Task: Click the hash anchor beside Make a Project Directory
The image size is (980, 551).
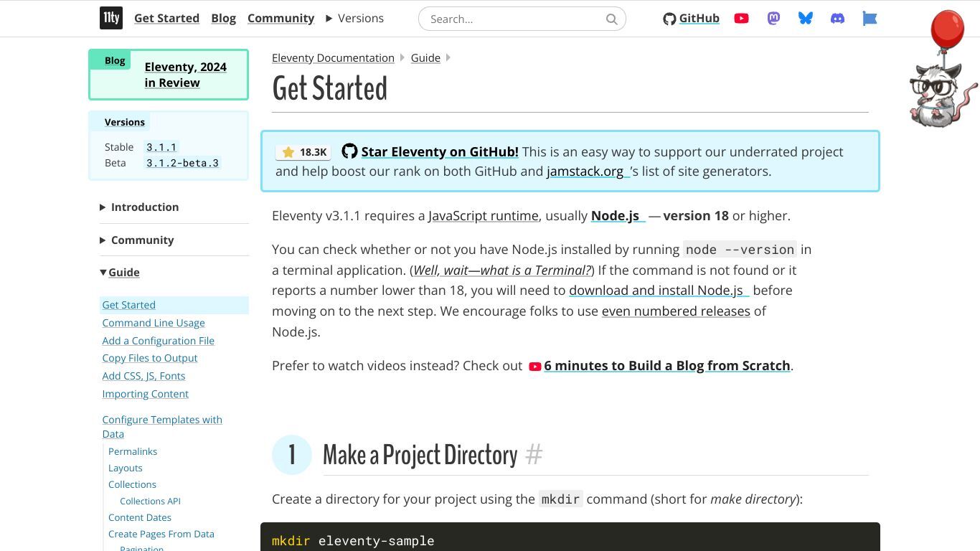Action: coord(534,455)
